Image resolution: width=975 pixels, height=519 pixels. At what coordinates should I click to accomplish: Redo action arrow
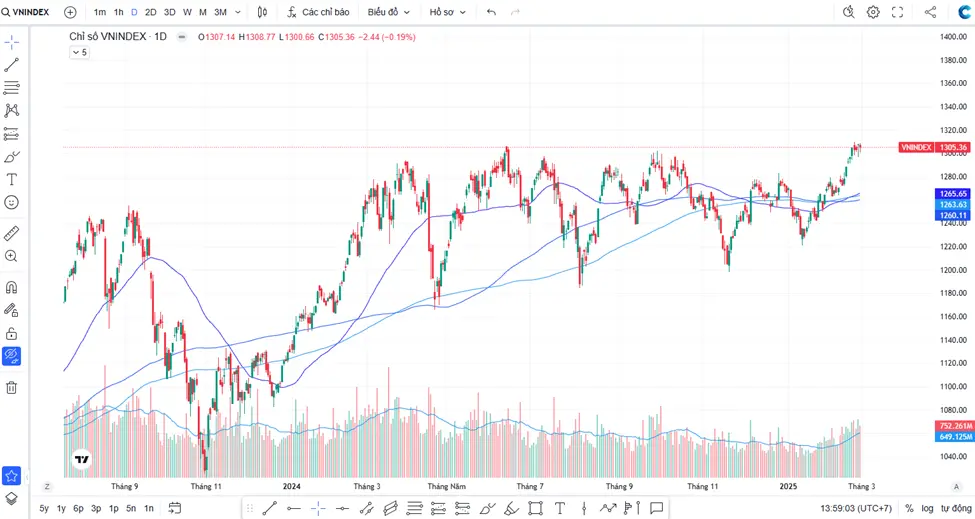[x=515, y=12]
